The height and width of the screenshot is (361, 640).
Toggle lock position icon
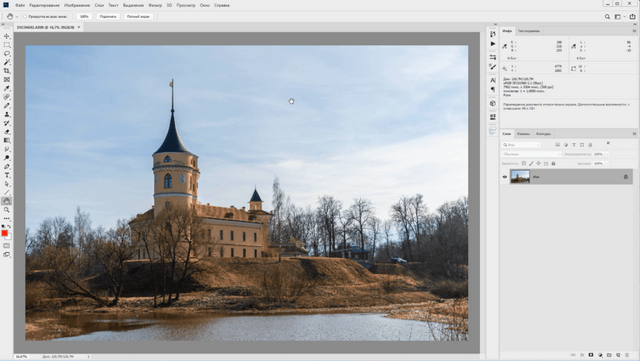(x=538, y=163)
